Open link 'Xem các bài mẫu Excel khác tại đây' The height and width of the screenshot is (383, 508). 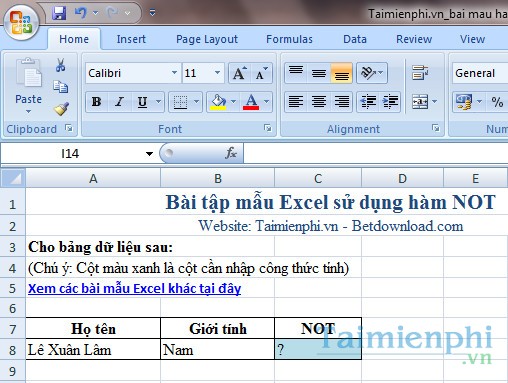click(134, 289)
